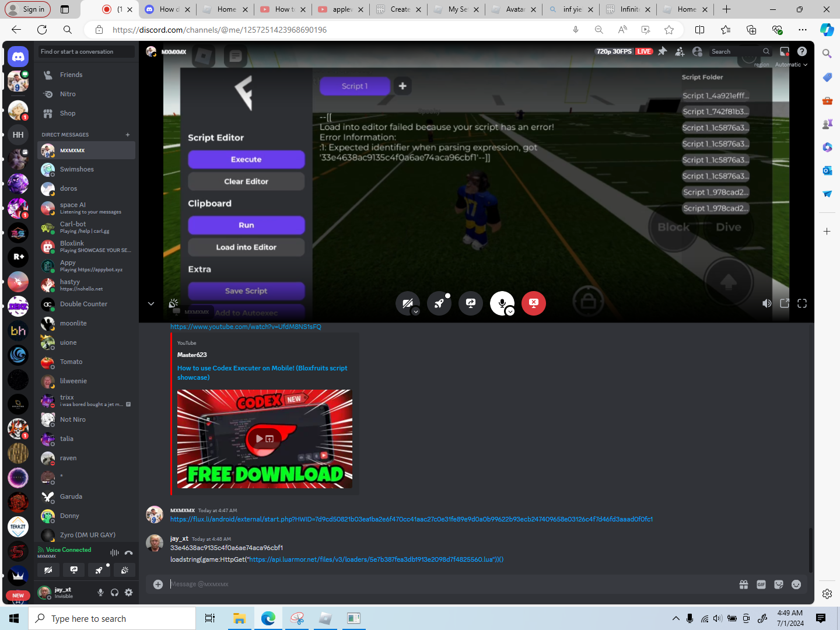Open the Carl-bot direct message
The width and height of the screenshot is (840, 630).
point(86,227)
